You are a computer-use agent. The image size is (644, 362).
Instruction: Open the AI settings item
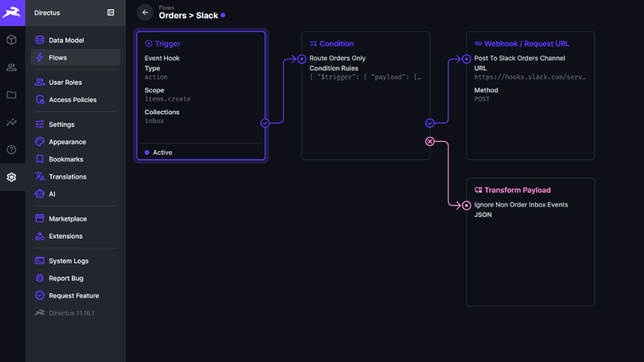(x=75, y=194)
